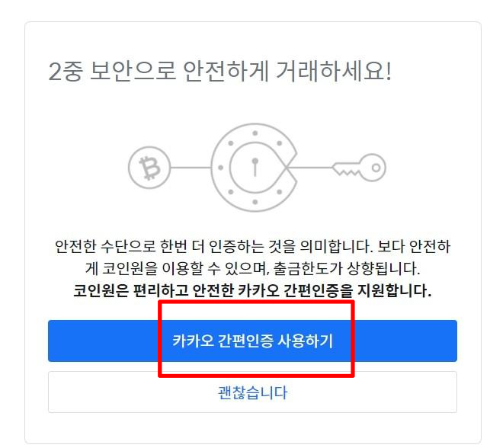
Task: Click the topmost dot on vault ring
Action: [255, 133]
